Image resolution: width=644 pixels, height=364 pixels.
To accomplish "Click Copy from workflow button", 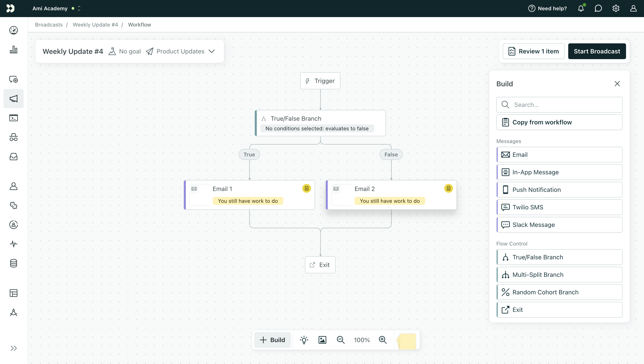I will [559, 122].
